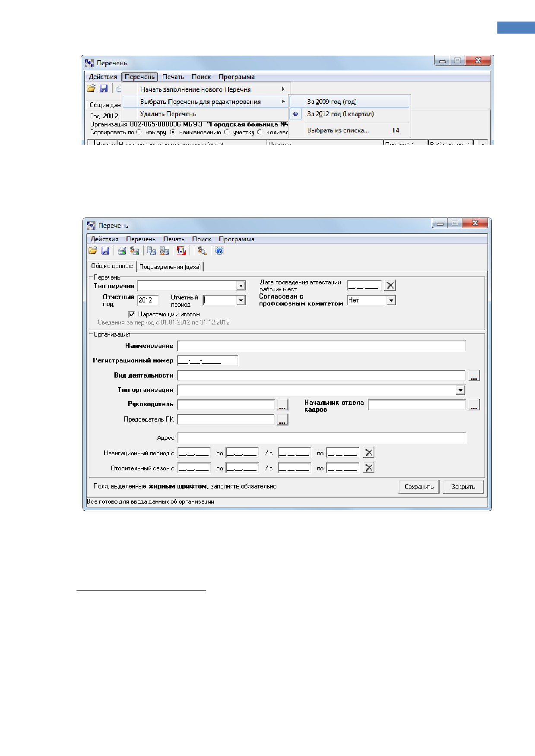535x756 pixels.
Task: Browse for Руководитель with its ellipsis button
Action: (x=282, y=405)
